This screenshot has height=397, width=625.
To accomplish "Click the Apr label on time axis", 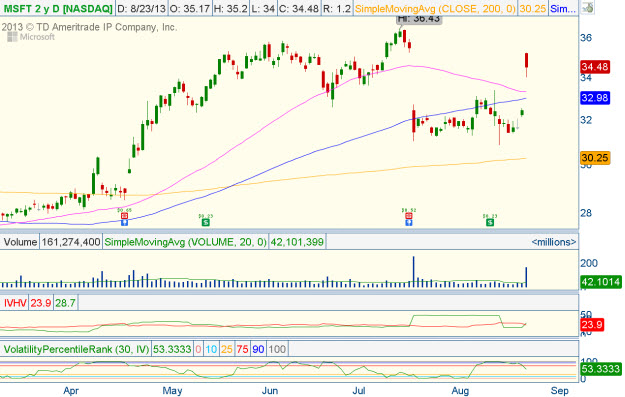I will point(71,391).
